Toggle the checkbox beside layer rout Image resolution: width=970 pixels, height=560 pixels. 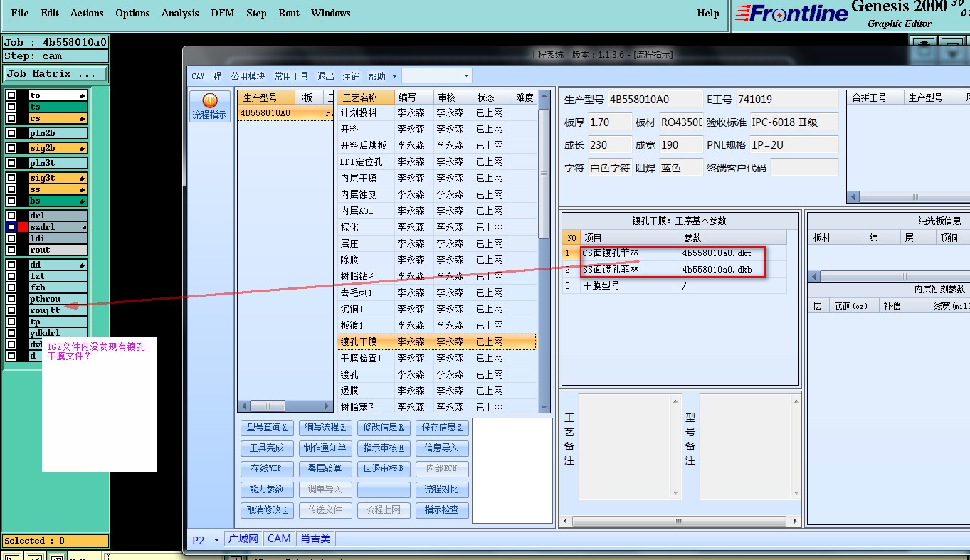(x=11, y=250)
